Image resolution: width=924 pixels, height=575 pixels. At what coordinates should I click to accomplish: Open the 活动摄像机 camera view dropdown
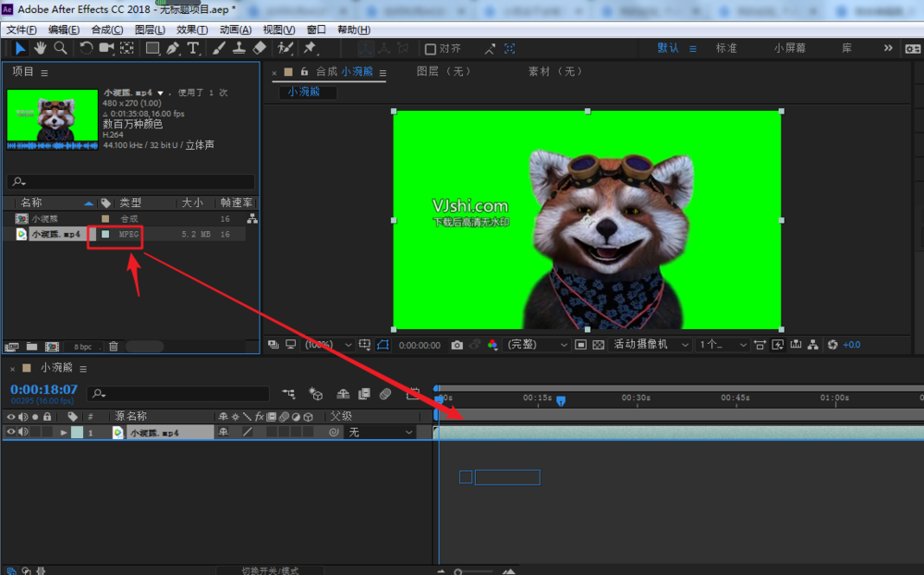[x=652, y=345]
